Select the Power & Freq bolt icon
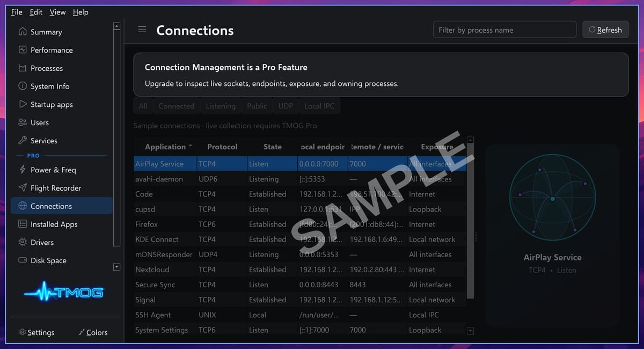The width and height of the screenshot is (644, 349). click(23, 170)
